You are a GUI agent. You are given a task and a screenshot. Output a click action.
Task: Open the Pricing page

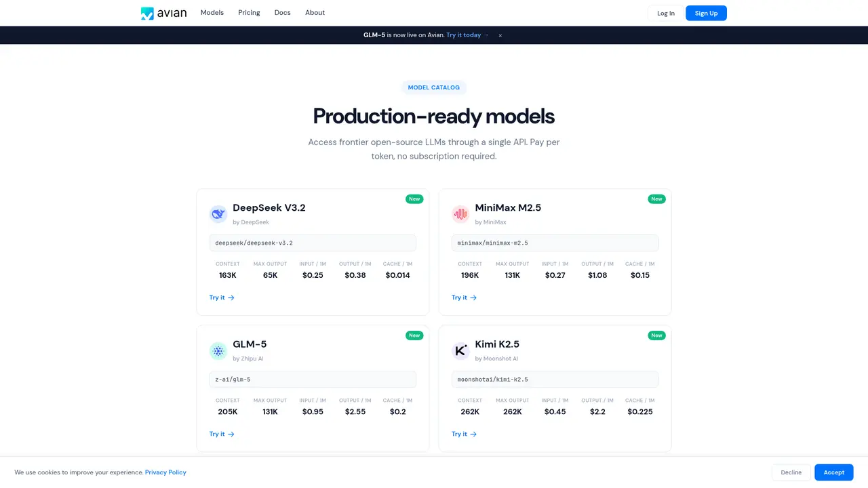[249, 13]
